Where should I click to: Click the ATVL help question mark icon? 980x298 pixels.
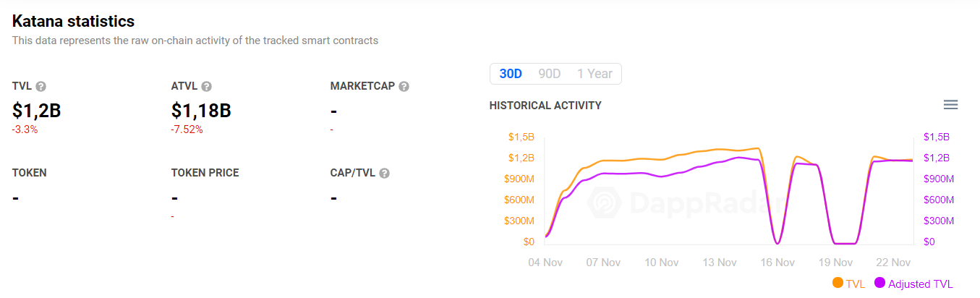pyautogui.click(x=207, y=87)
